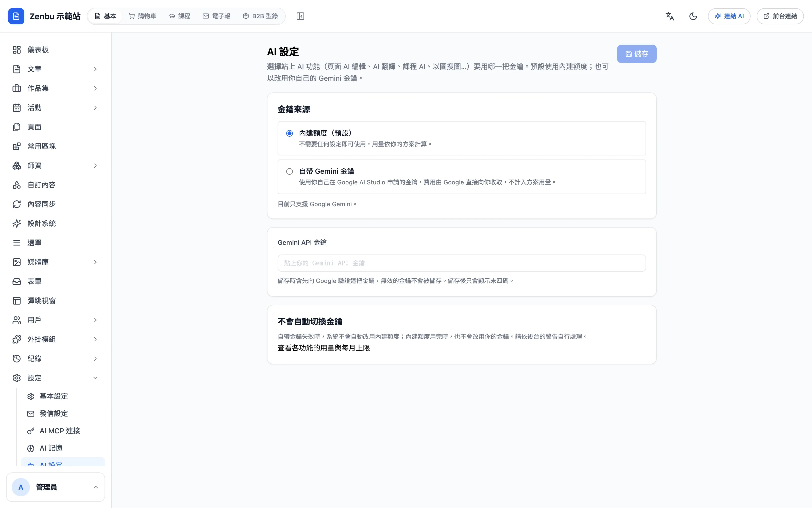Open 儀表板 dashboard icon
Screen dimensions: 812x508
point(17,50)
